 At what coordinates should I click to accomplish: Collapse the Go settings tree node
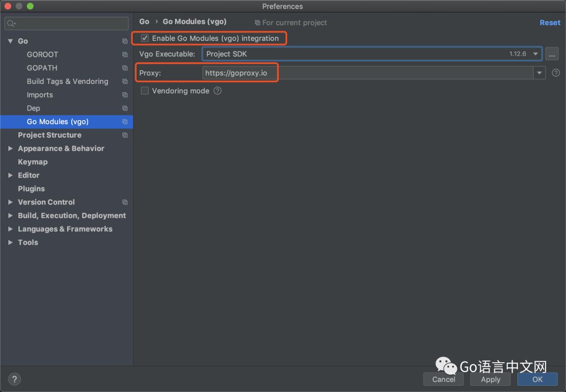pos(10,41)
